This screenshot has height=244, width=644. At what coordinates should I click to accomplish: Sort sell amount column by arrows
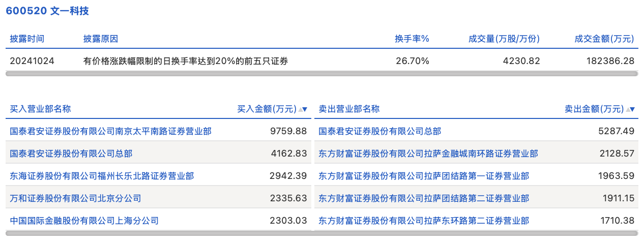click(x=631, y=109)
